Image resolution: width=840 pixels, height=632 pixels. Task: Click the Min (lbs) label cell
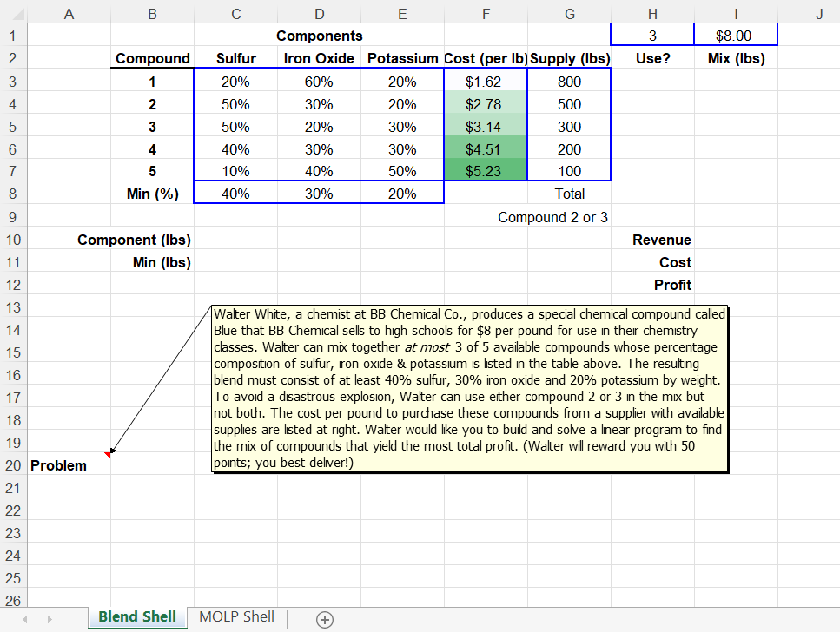(153, 262)
